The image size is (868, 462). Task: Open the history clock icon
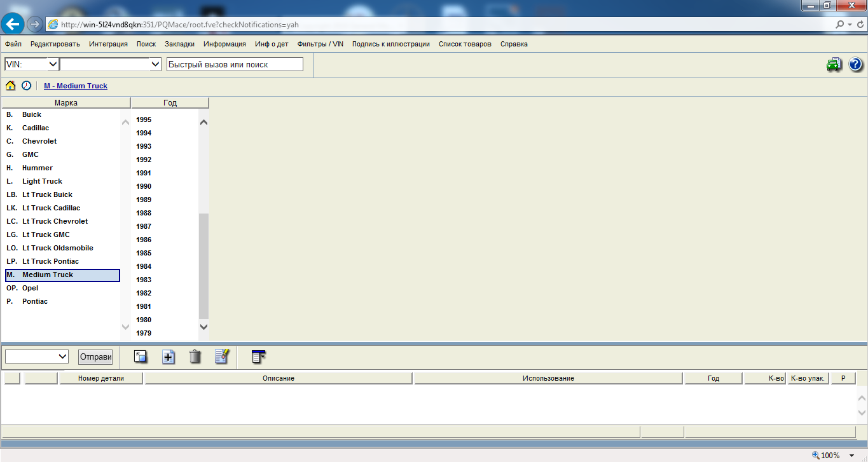point(26,85)
